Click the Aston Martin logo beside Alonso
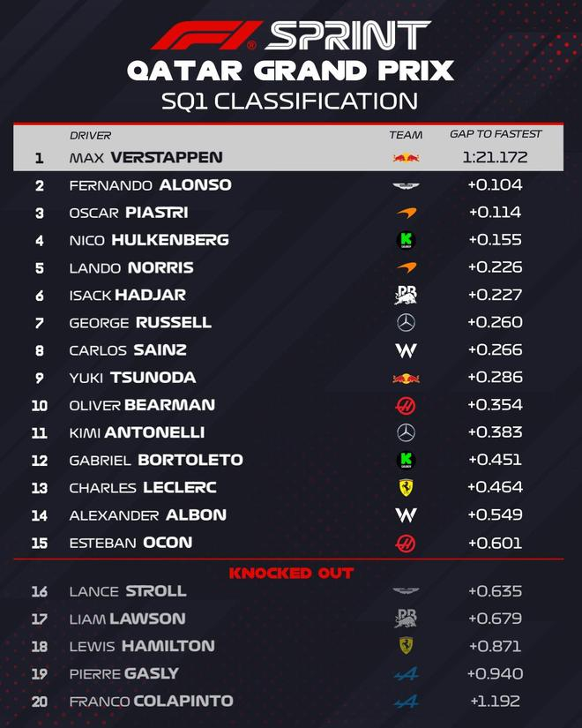Screen dimensions: 582x728 [406, 185]
